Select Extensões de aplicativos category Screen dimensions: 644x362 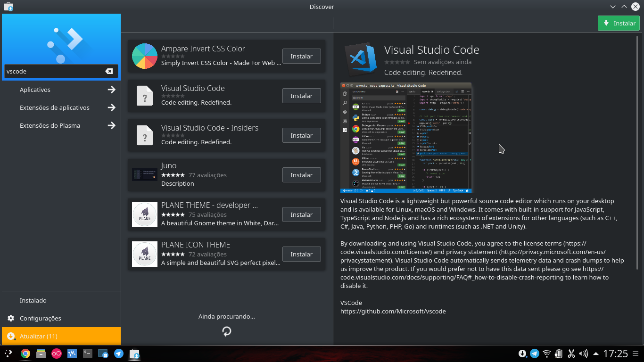click(x=61, y=107)
